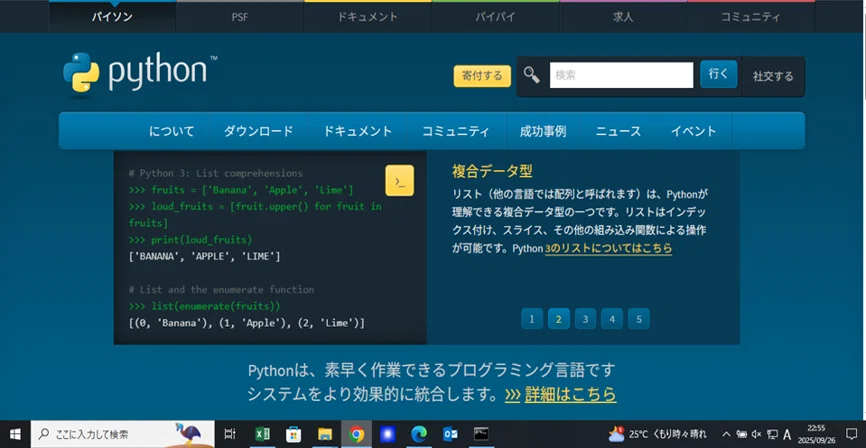Select slide 5 in the carousel
The height and width of the screenshot is (448, 866).
[x=639, y=319]
